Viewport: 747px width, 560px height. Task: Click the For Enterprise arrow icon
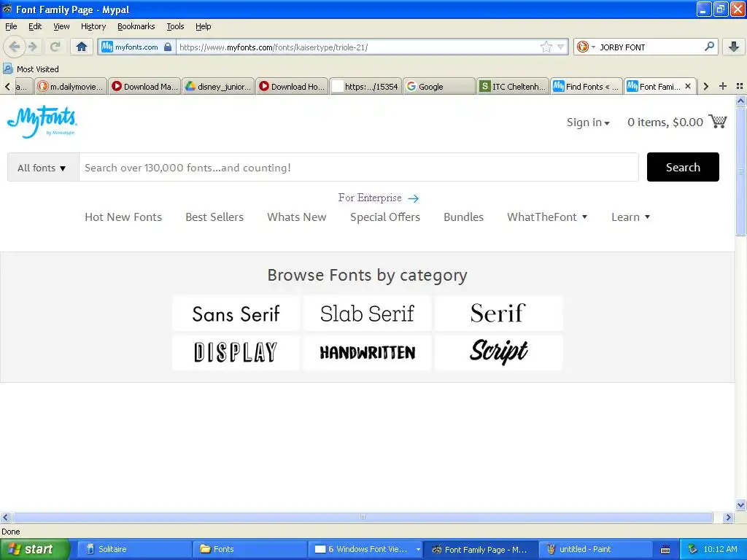[414, 198]
